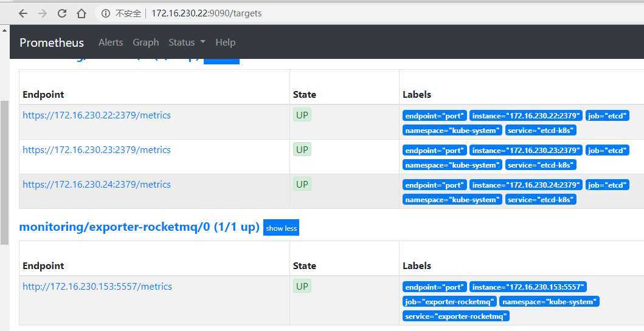This screenshot has width=644, height=331.
Task: Open browser home page icon
Action: (x=81, y=13)
